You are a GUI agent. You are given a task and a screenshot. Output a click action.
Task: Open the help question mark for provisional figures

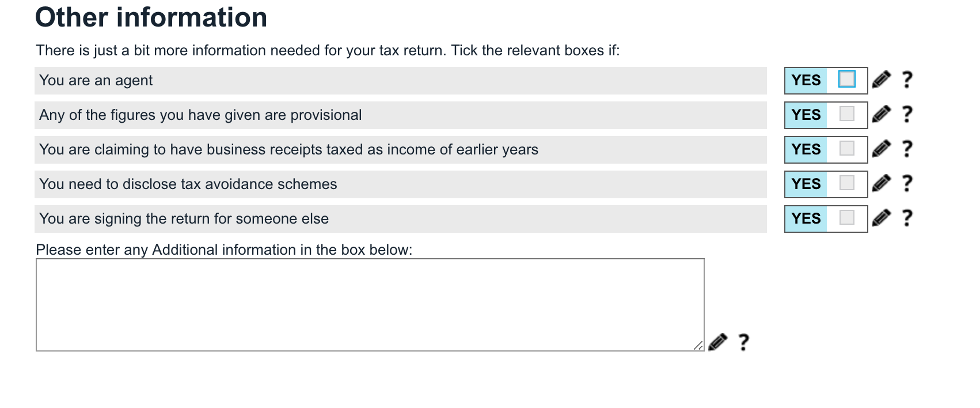907,114
